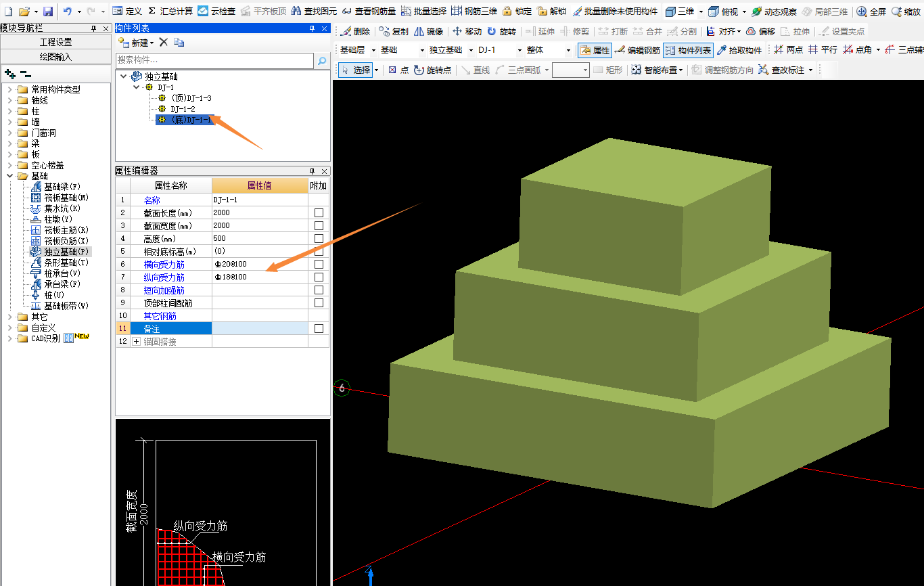Click the 平行 parallel axis tool
Image resolution: width=924 pixels, height=586 pixels.
coord(823,50)
